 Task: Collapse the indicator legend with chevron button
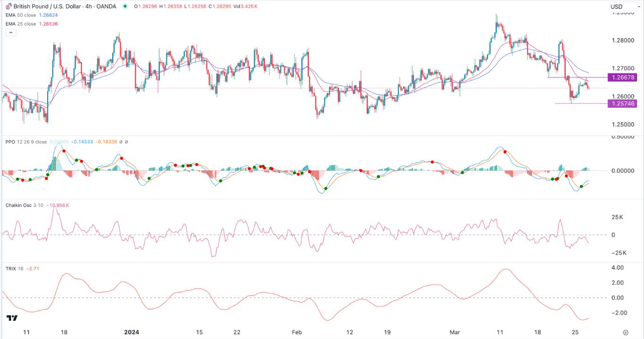click(11, 33)
